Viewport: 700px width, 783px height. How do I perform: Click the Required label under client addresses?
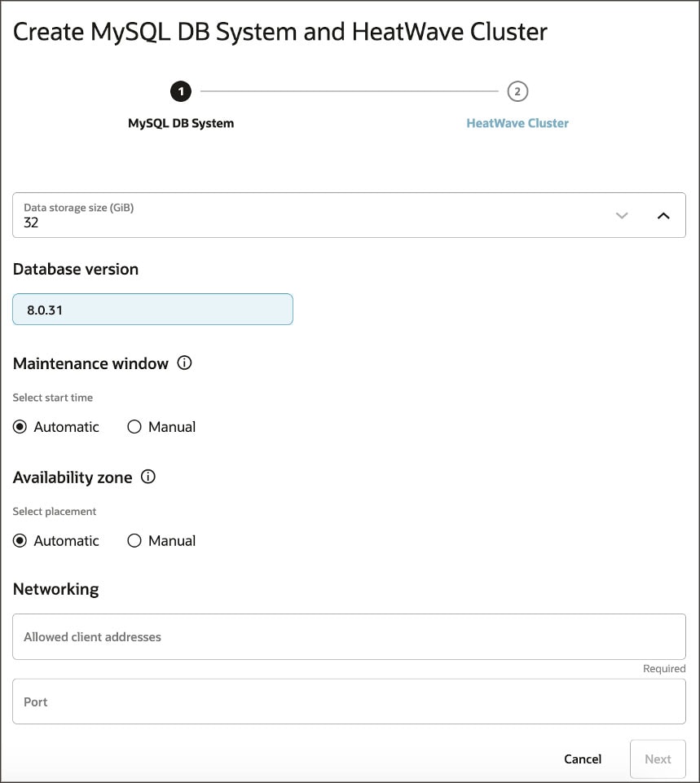[664, 668]
